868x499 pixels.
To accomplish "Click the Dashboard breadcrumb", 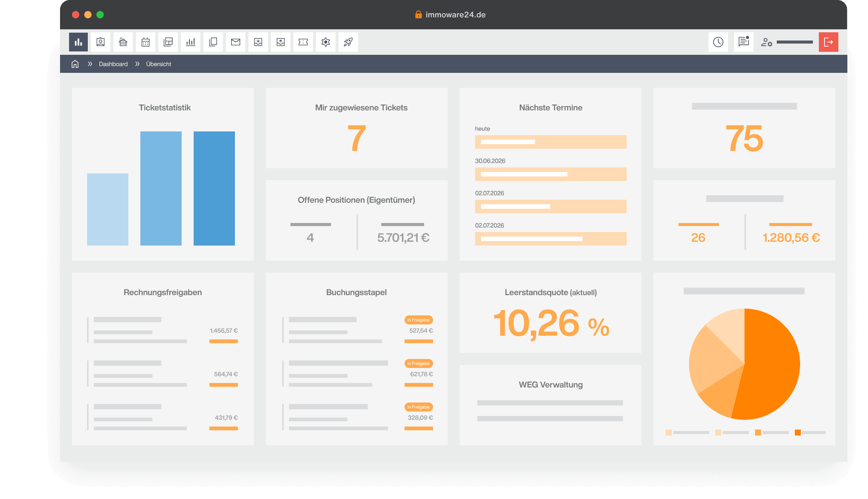I will tap(113, 64).
